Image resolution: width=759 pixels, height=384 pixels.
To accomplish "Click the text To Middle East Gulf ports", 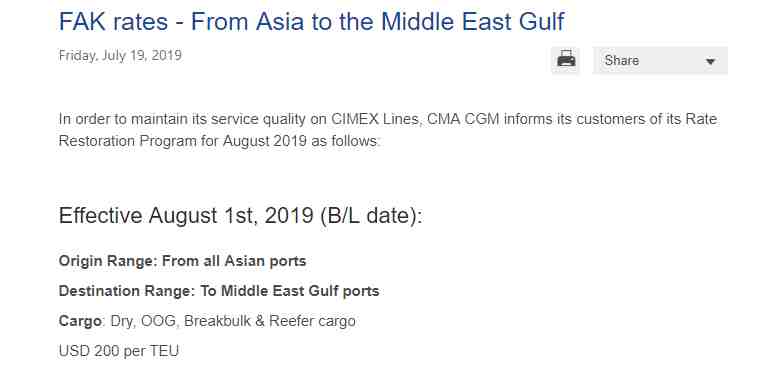I will [289, 291].
